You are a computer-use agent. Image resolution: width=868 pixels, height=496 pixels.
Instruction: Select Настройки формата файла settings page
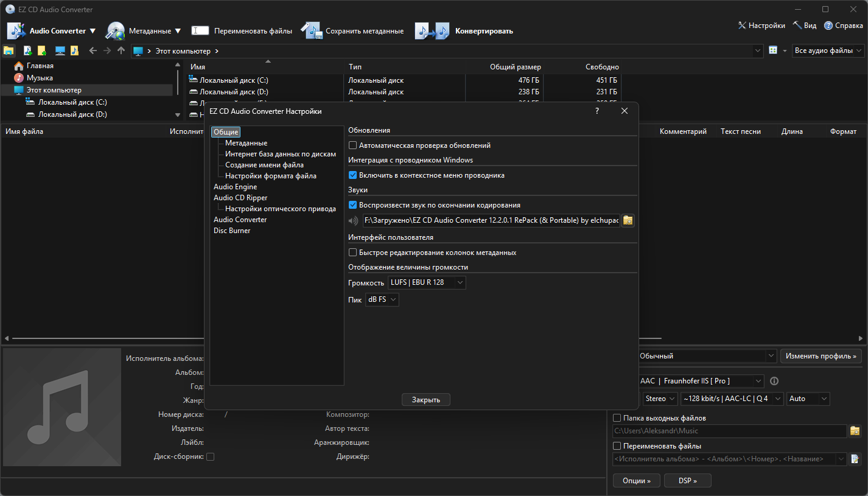pyautogui.click(x=271, y=176)
